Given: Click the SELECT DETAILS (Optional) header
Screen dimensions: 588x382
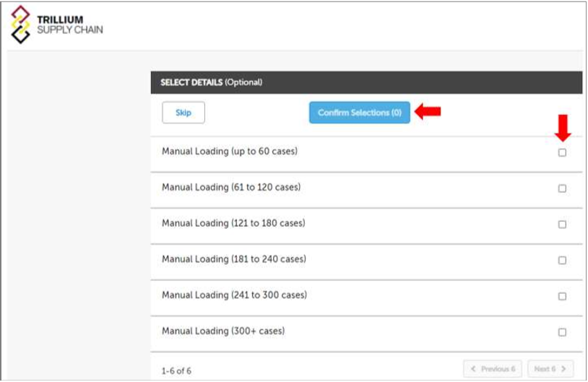Looking at the screenshot, I should pos(211,82).
